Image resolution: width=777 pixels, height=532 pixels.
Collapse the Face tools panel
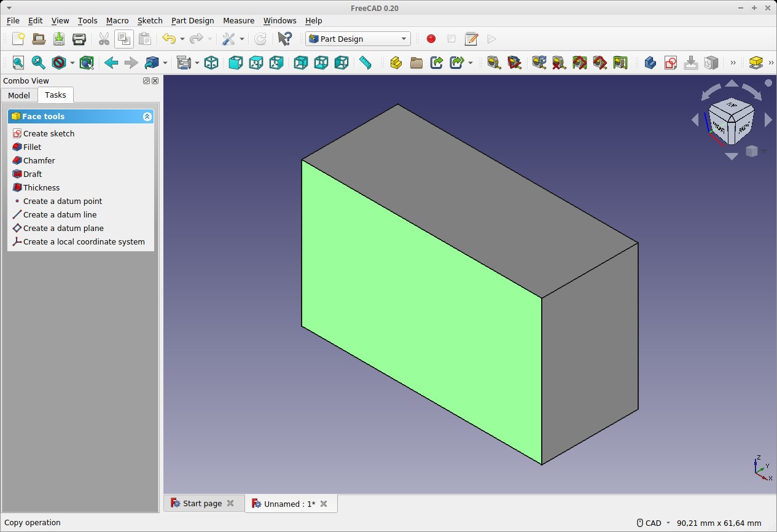pos(147,117)
